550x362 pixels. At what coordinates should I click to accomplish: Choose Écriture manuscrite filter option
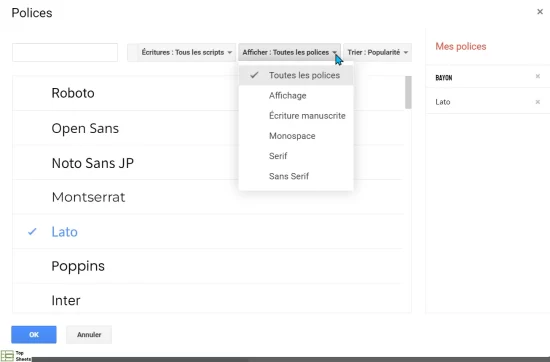point(296,116)
